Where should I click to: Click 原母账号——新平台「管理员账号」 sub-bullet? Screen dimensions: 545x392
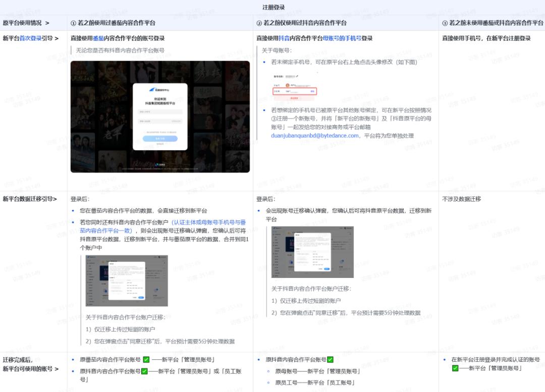pos(317,371)
